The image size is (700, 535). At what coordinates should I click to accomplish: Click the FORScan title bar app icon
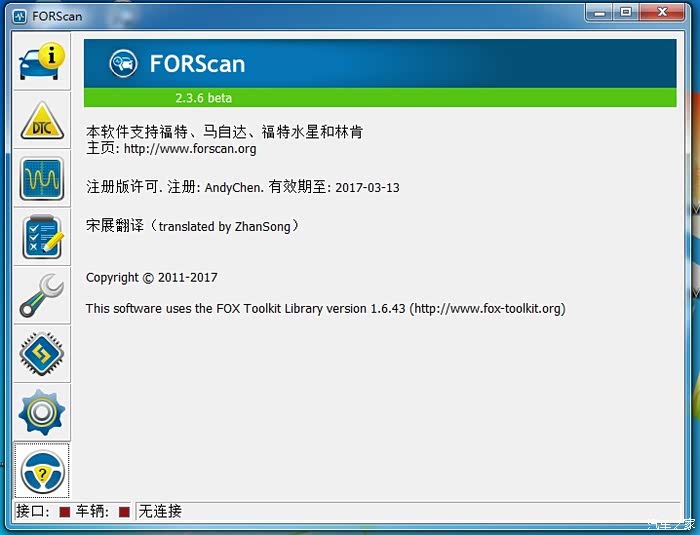(x=20, y=17)
